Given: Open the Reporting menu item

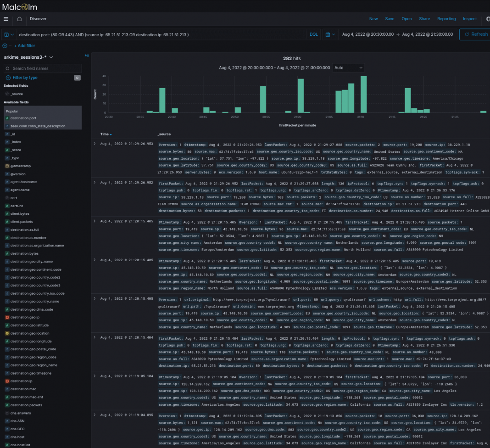Looking at the screenshot, I should click(446, 19).
